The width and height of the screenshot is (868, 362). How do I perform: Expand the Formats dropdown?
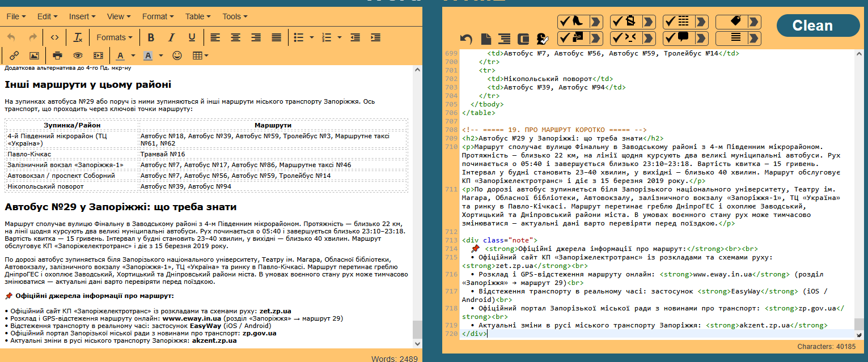[114, 37]
